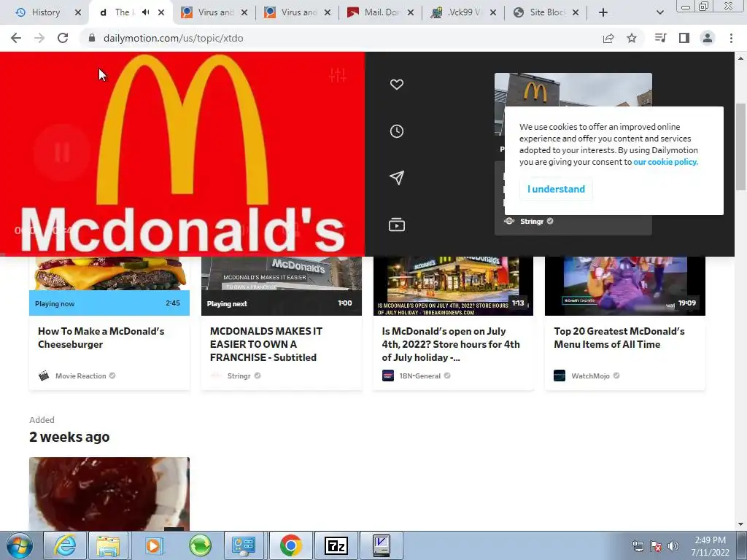
Task: Launch Internet Explorer from the taskbar
Action: pyautogui.click(x=64, y=545)
